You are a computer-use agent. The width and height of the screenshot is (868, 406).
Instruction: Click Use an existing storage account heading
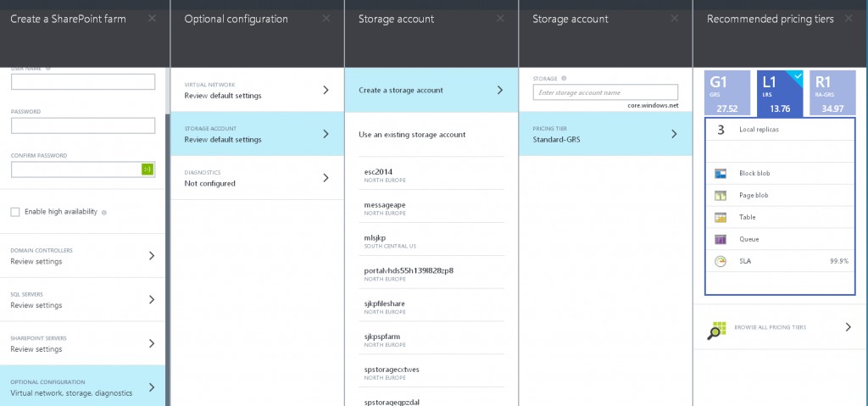[x=412, y=134]
